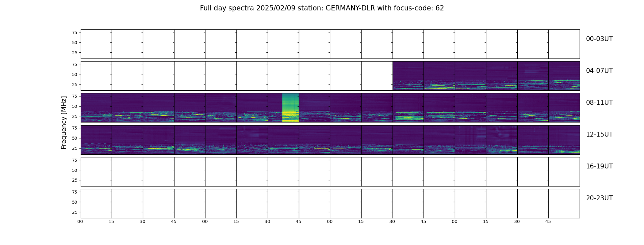
Task: Click the 50 tick label of 00-03UT row
Action: pos(75,43)
